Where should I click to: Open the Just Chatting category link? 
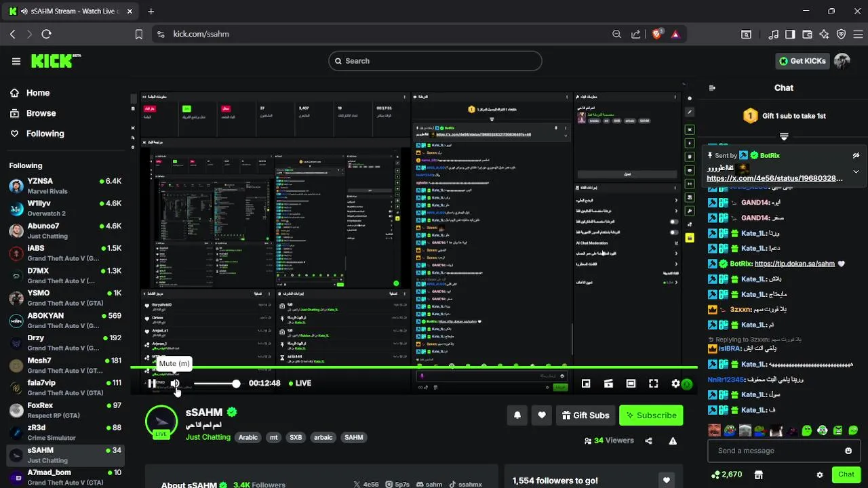tap(208, 437)
